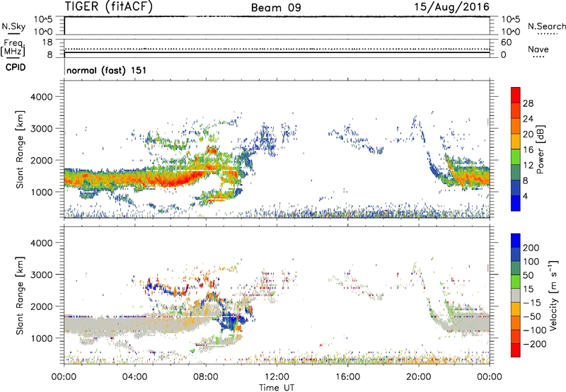Click the Velocity [m s-1] colorbar title
Screen dimensions: 566x392
[x=553, y=295]
